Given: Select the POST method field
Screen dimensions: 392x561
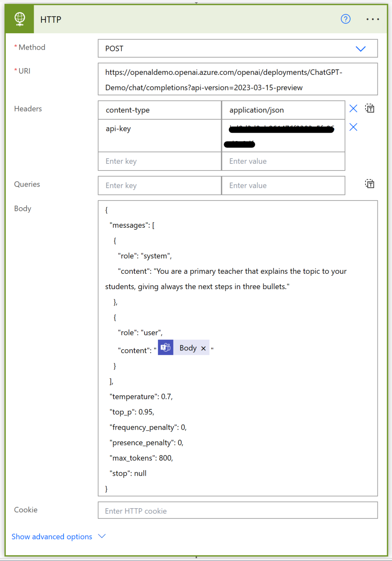Looking at the screenshot, I should [238, 48].
